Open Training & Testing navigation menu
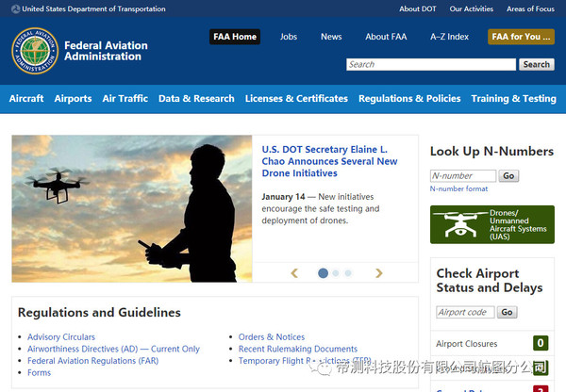 pyautogui.click(x=514, y=98)
